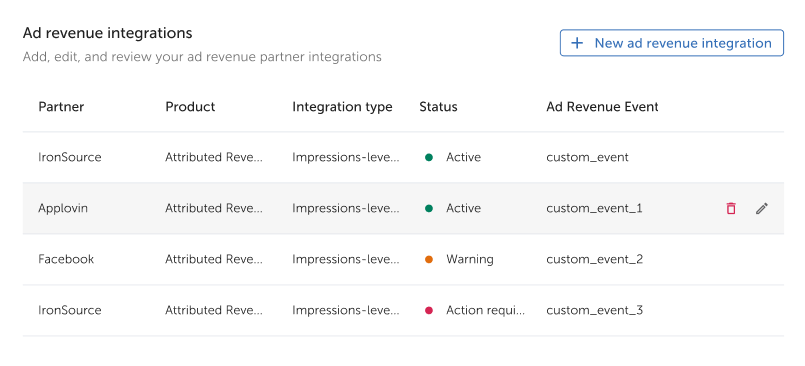Click the green status dot for Applovin
Viewport: 805px width, 366px height.
pyautogui.click(x=429, y=208)
